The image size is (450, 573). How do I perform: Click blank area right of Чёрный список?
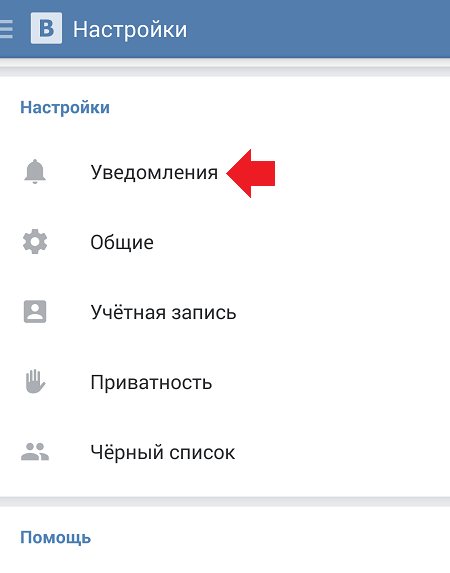(x=342, y=452)
